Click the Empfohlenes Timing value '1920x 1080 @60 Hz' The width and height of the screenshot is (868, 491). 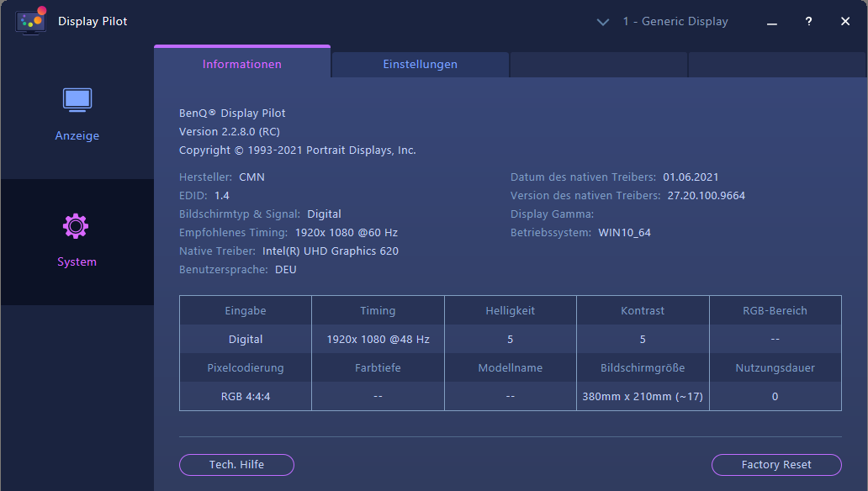[x=346, y=233]
